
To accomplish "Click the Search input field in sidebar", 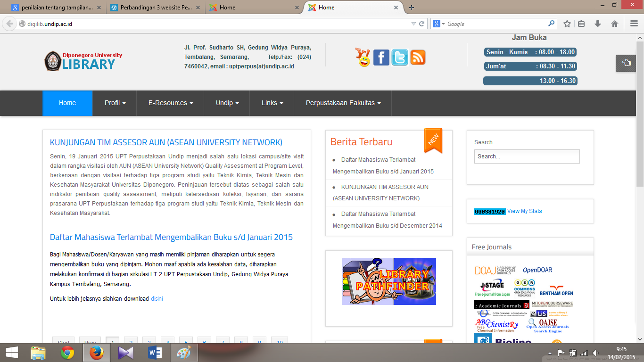I will click(527, 156).
